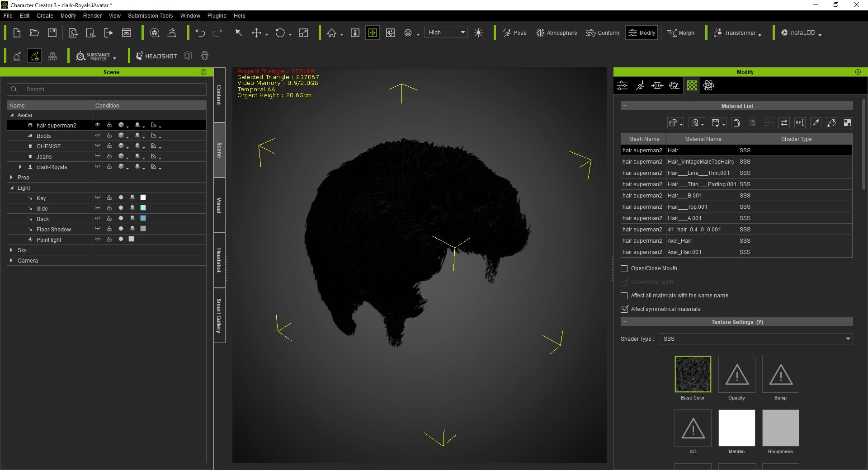
Task: Open the File menu
Action: click(x=8, y=15)
